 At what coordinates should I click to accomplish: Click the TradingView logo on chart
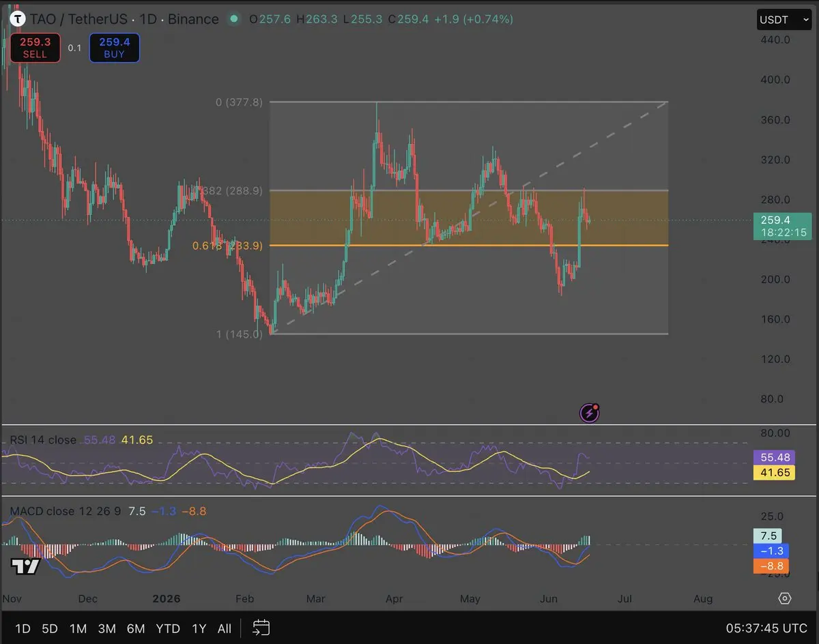coord(25,566)
